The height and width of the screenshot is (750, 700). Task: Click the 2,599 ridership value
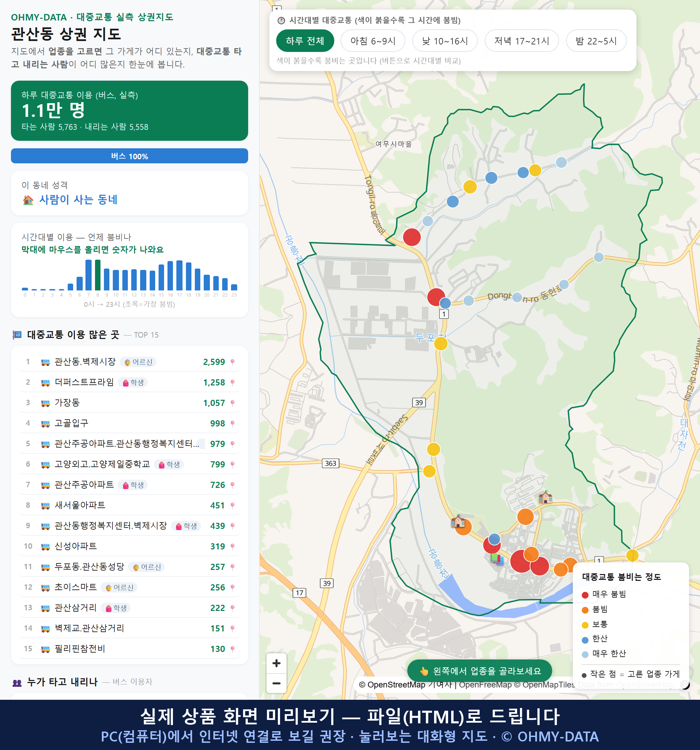214,362
